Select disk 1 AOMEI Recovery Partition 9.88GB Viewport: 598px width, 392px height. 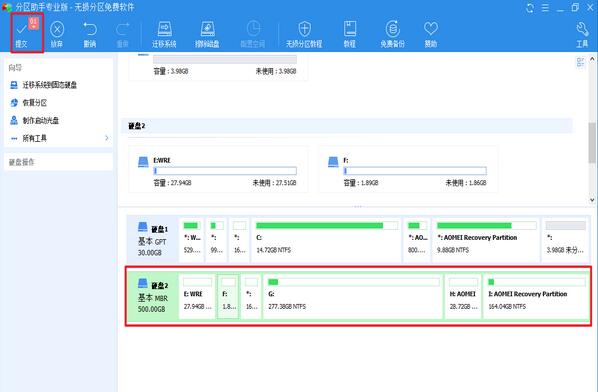tap(486, 239)
